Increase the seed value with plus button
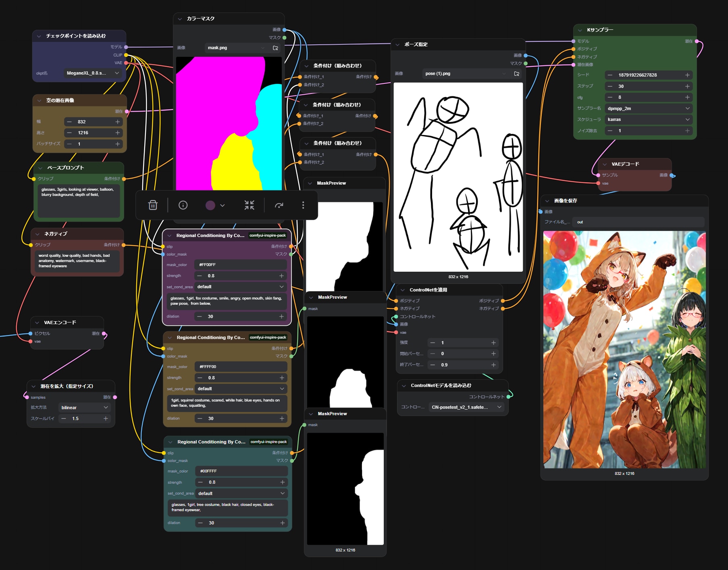 (687, 75)
